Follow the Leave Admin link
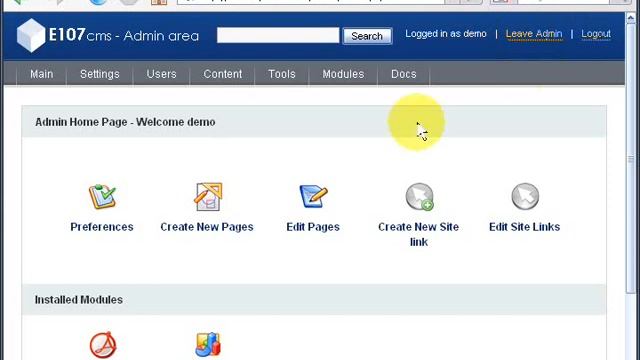This screenshot has width=640, height=360. (534, 34)
